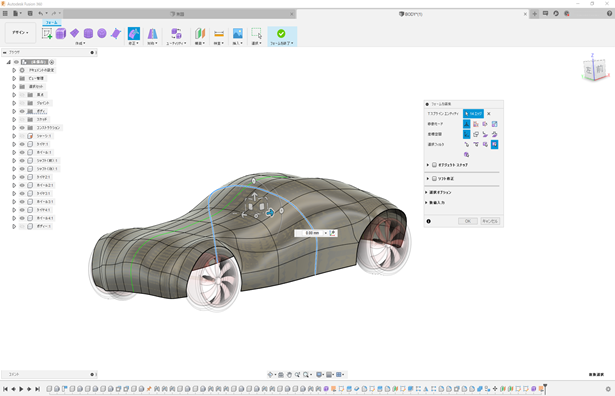Hide the Bodies folder eye icon

tap(22, 111)
